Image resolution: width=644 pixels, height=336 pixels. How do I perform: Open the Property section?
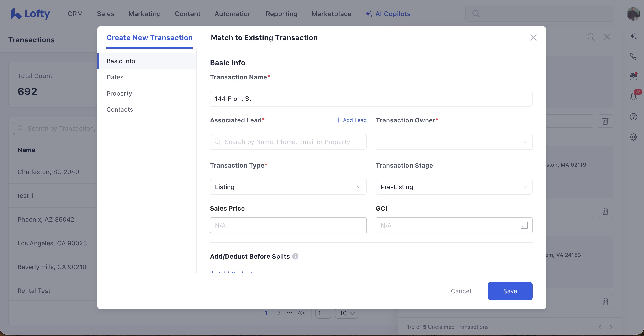click(119, 93)
